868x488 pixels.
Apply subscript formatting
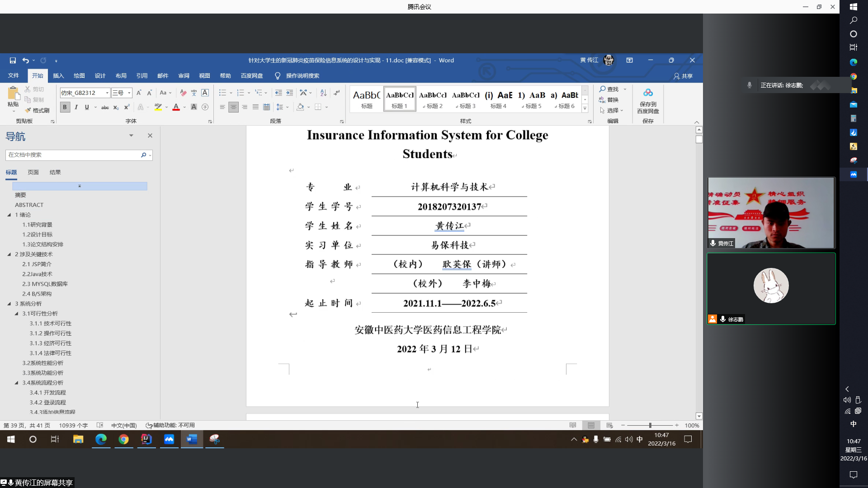[x=116, y=108]
